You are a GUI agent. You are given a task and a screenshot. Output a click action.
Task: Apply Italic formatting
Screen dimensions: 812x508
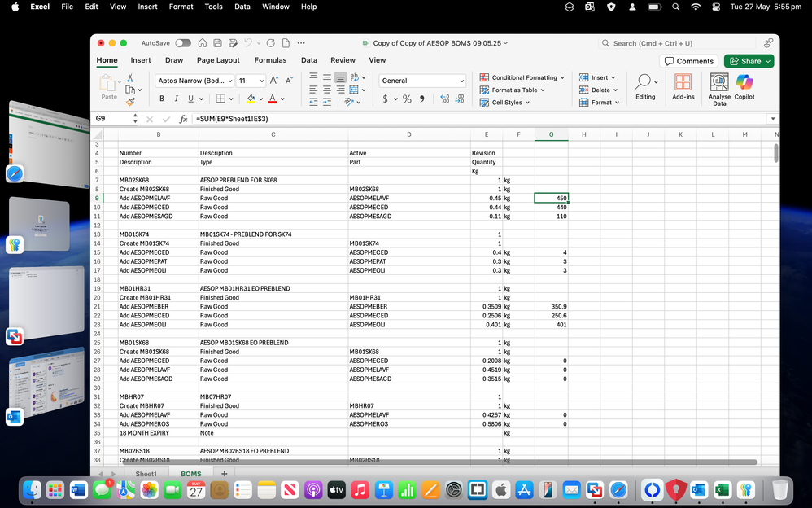176,99
